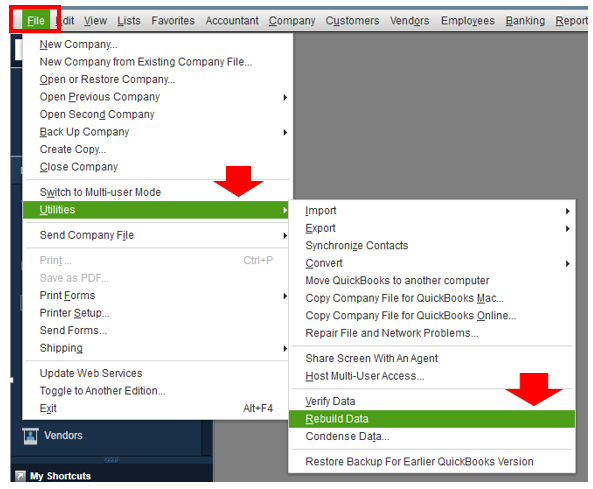Screen dimensions: 593x489
Task: Open the Back Up Company submenu
Action: 157,132
